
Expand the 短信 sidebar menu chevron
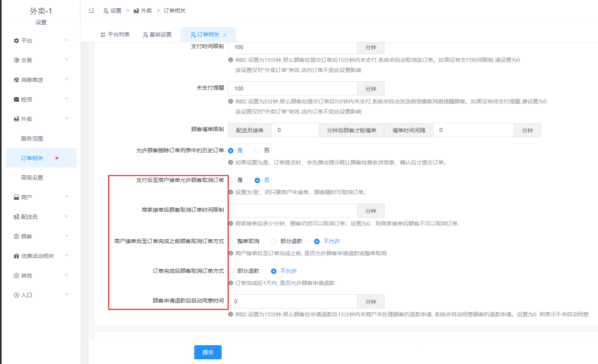point(67,99)
